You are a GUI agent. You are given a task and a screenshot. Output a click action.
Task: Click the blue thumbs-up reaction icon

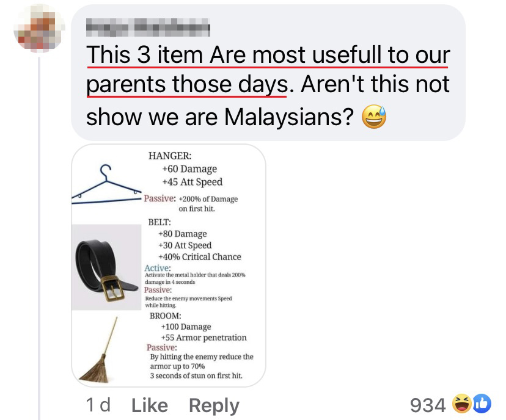pyautogui.click(x=482, y=404)
